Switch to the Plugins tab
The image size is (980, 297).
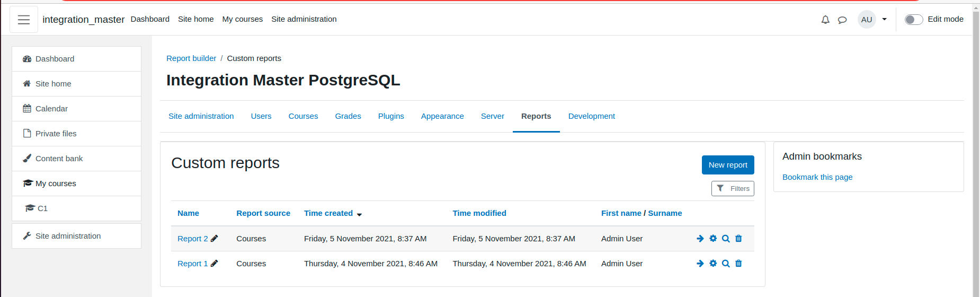coord(391,116)
